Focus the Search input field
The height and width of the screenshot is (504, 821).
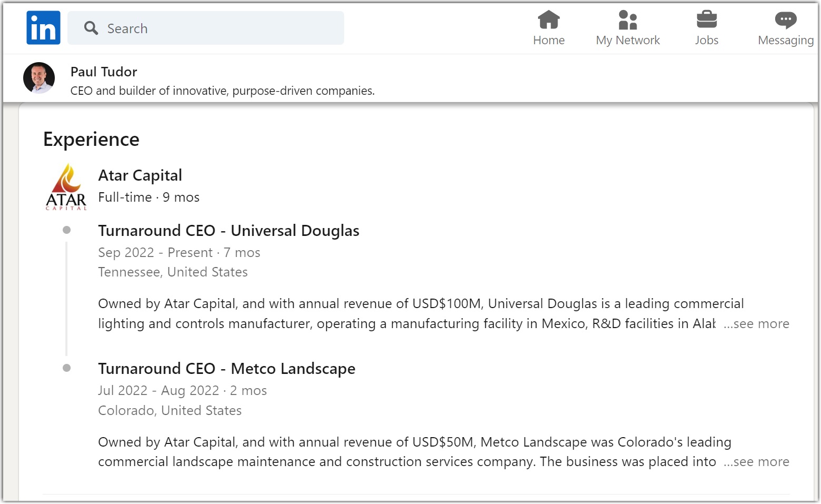[x=221, y=28]
